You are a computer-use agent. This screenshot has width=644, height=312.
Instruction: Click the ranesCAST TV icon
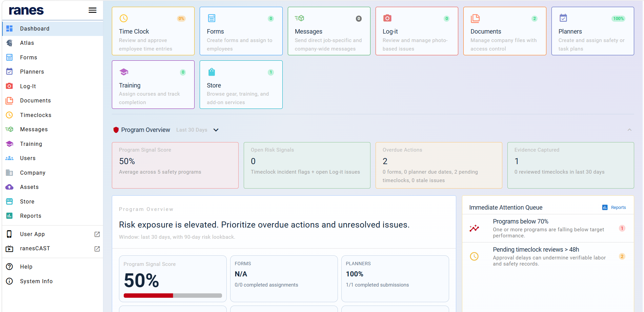point(9,249)
